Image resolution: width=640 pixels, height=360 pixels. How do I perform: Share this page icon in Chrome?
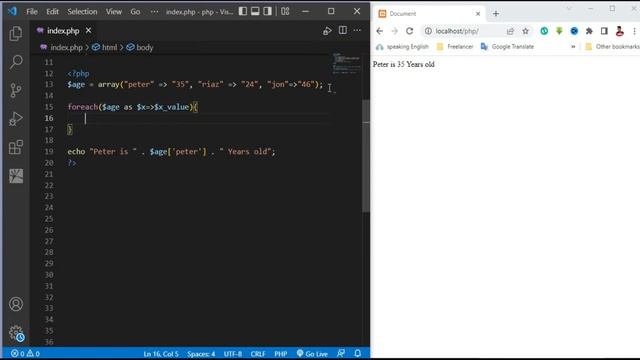[x=510, y=31]
